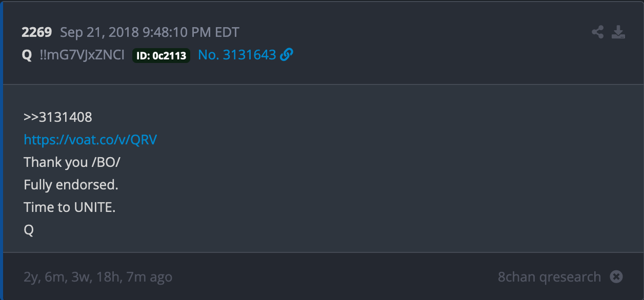Click the Q signature at post end
The image size is (644, 300).
point(29,230)
